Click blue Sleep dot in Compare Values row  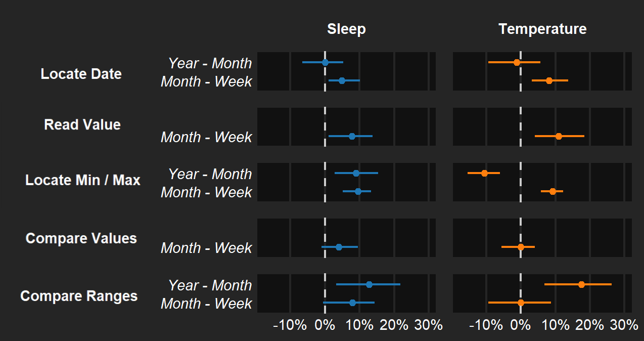[x=339, y=247]
